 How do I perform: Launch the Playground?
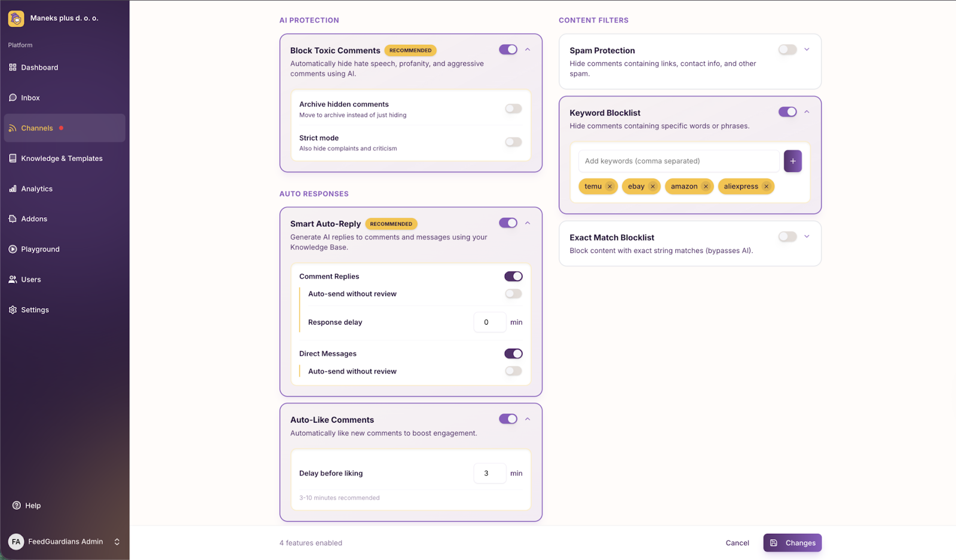[x=40, y=249]
